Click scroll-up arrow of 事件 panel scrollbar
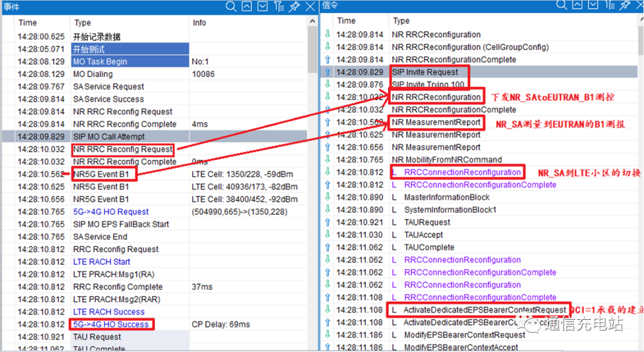 (312, 21)
